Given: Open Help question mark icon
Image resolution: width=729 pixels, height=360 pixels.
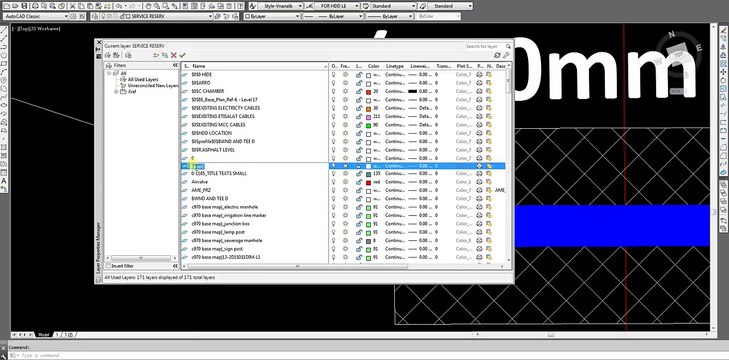Looking at the screenshot, I should click(x=240, y=6).
